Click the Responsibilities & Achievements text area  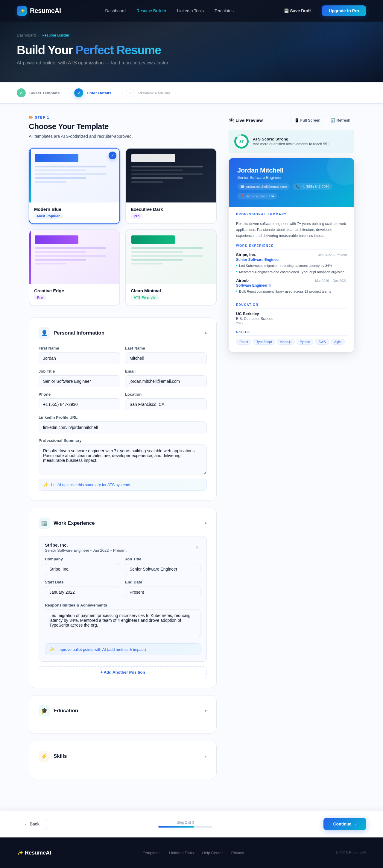click(122, 624)
